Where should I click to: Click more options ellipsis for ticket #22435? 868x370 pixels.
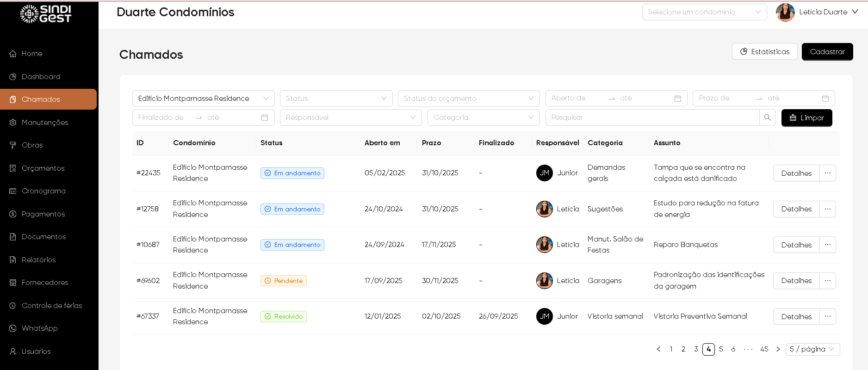click(x=827, y=173)
